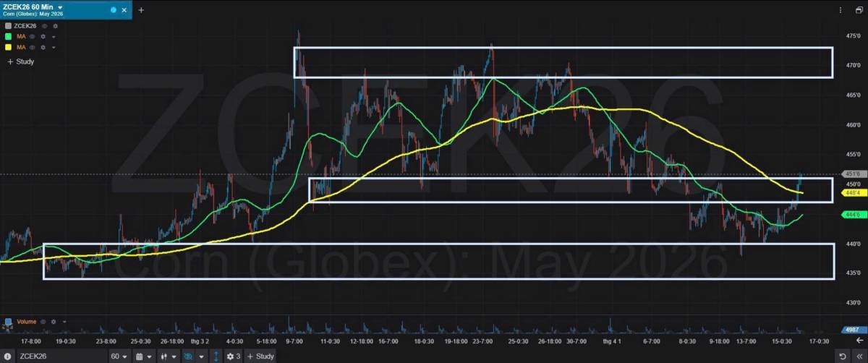Screen dimensions: 868x363
Task: Open ZCEK26 series settings gear
Action: (55, 25)
